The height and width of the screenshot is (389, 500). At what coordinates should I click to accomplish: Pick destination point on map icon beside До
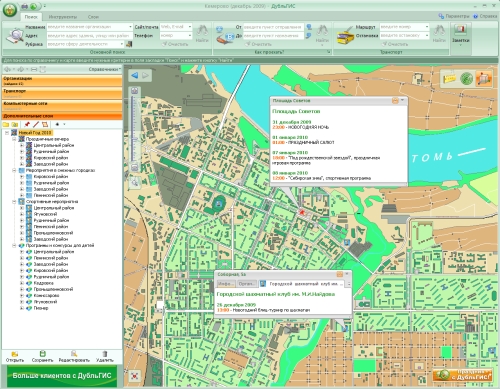pyautogui.click(x=309, y=35)
